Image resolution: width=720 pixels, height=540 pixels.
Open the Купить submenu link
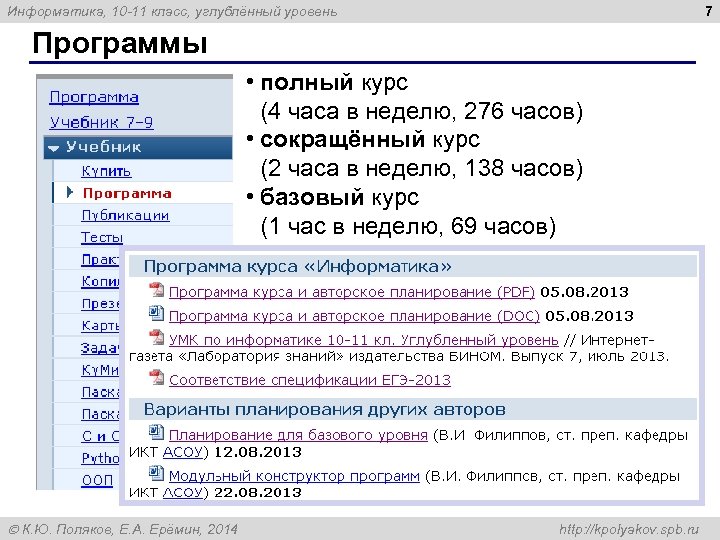106,171
